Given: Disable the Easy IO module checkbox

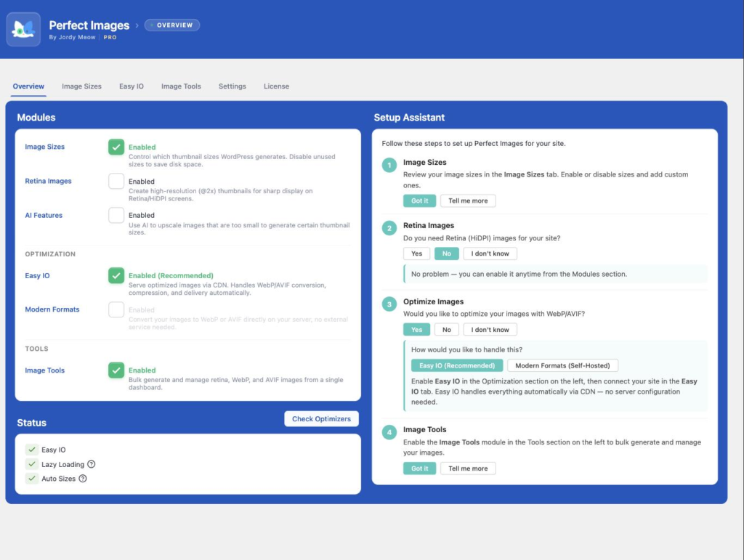Looking at the screenshot, I should [x=116, y=275].
